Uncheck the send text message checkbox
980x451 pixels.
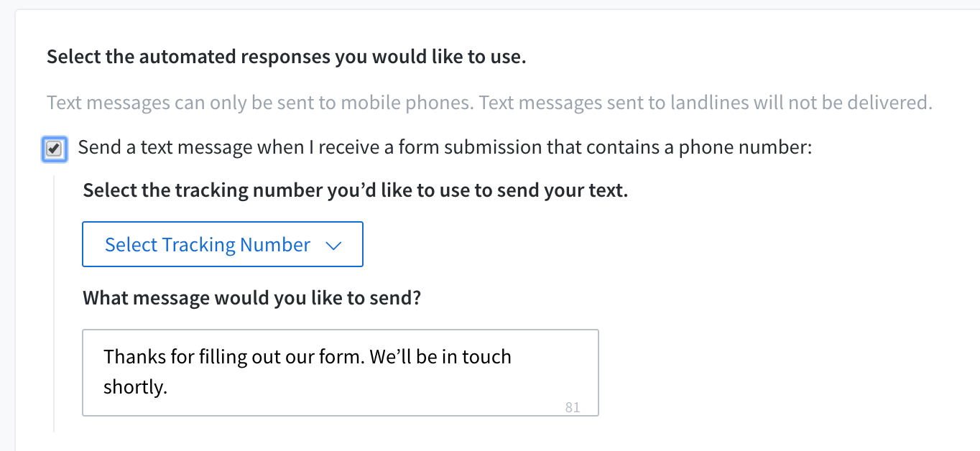click(54, 149)
